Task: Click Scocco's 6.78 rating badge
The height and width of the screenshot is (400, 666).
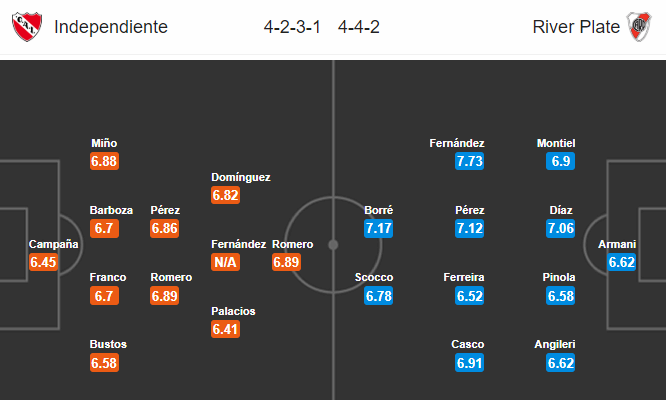Action: pos(378,296)
